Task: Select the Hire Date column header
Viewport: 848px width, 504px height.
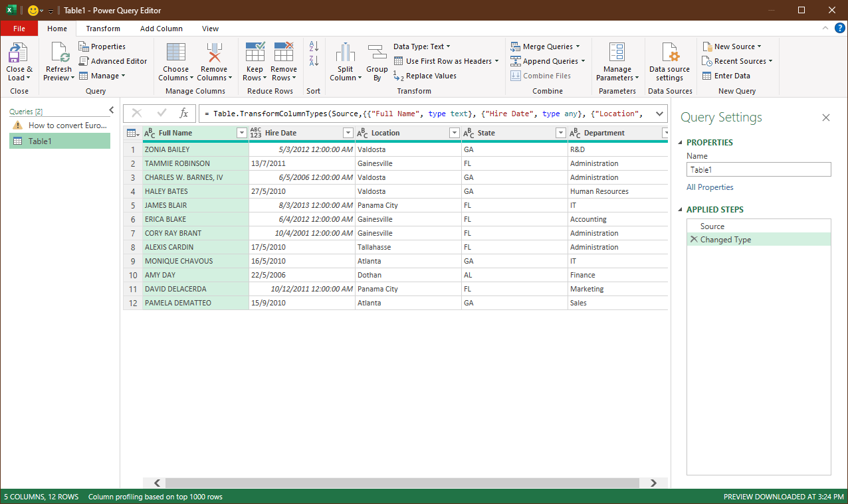Action: pyautogui.click(x=292, y=133)
